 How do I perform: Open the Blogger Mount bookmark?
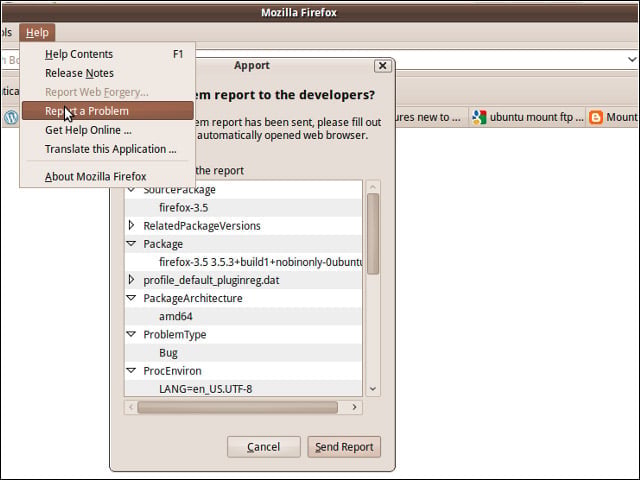pos(613,118)
